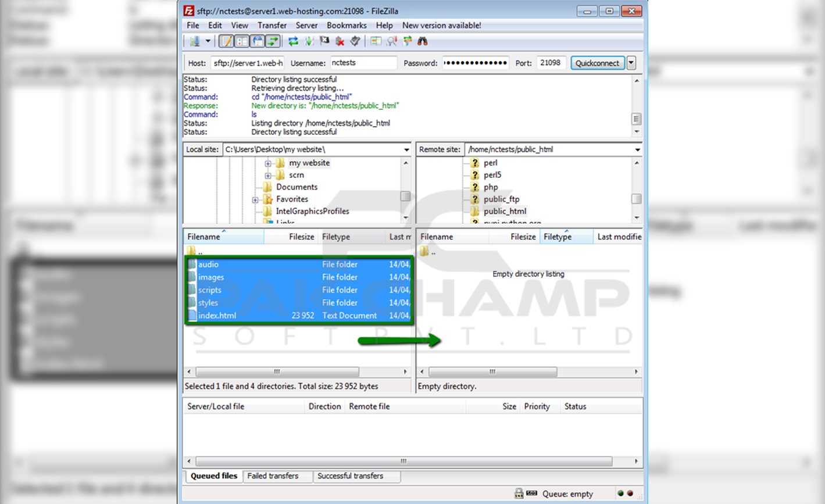Click the Password field

[x=476, y=63]
